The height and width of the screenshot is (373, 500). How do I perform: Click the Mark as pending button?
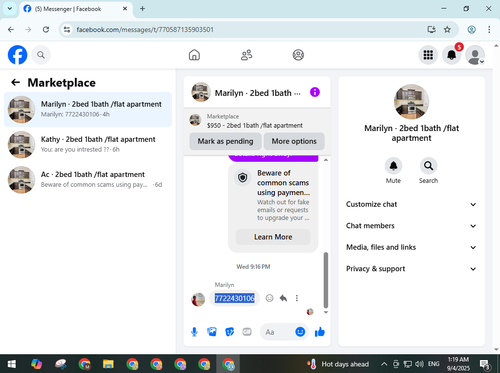click(225, 141)
